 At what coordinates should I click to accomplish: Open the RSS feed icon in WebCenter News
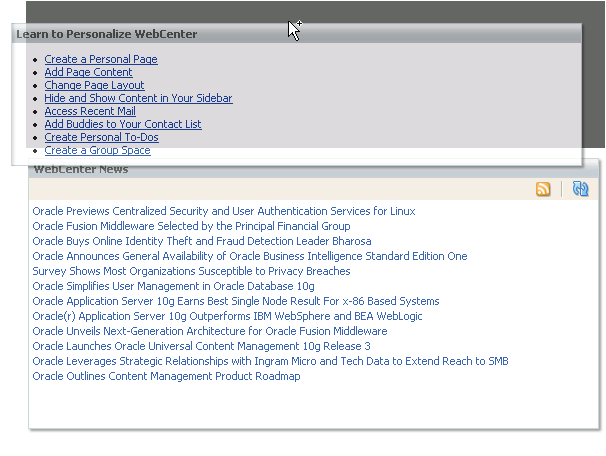[543, 189]
